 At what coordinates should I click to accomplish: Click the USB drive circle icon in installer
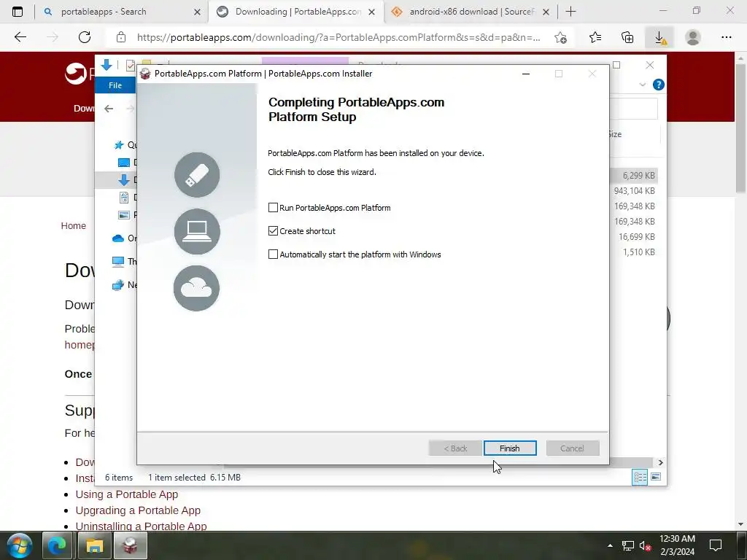coord(197,175)
